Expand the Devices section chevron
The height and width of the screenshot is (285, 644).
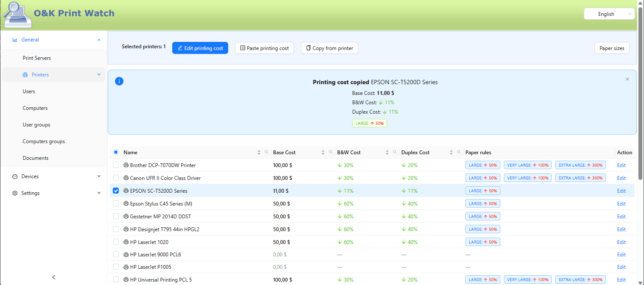point(99,176)
